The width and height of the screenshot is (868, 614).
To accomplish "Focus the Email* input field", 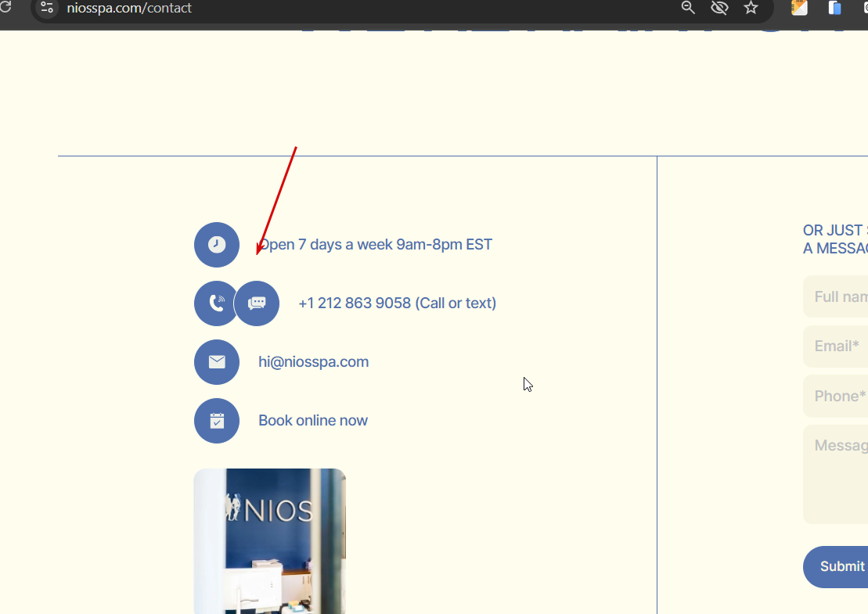I will point(836,346).
